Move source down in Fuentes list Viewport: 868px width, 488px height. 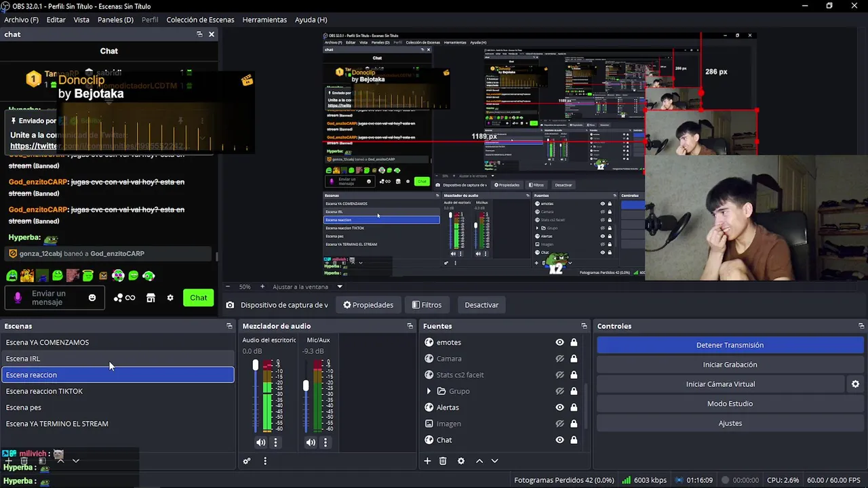pos(494,461)
